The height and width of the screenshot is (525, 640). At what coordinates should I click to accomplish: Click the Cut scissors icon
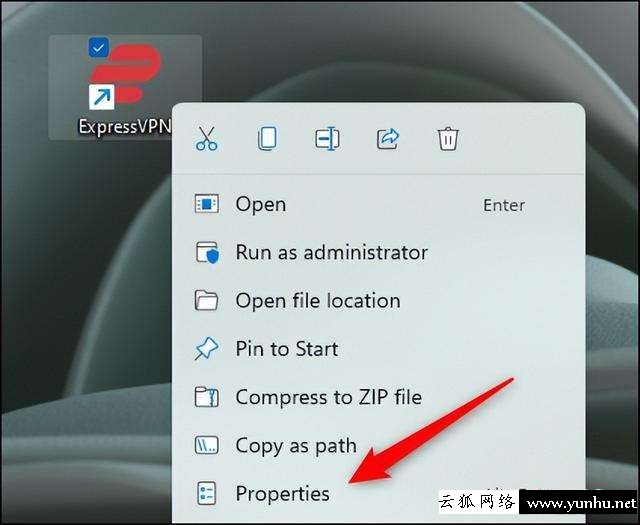point(207,139)
